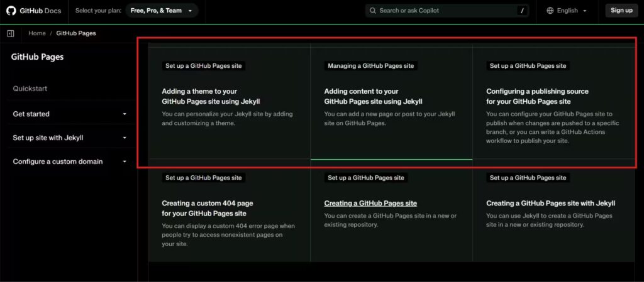Screen dimensions: 644x282
Task: Click description about personalizing your Jekyll site
Action: tap(227, 119)
